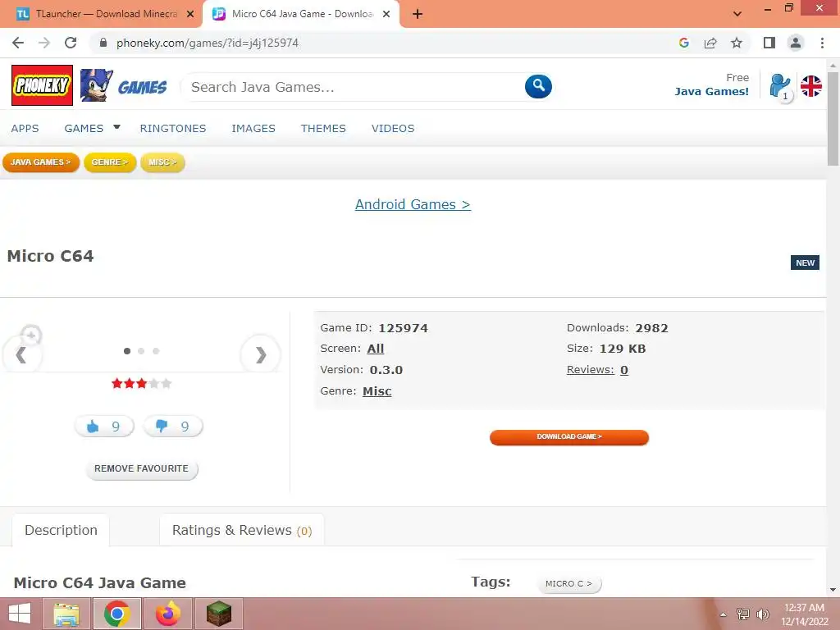Image resolution: width=840 pixels, height=630 pixels.
Task: Focus the Search Java Games field
Action: point(354,87)
